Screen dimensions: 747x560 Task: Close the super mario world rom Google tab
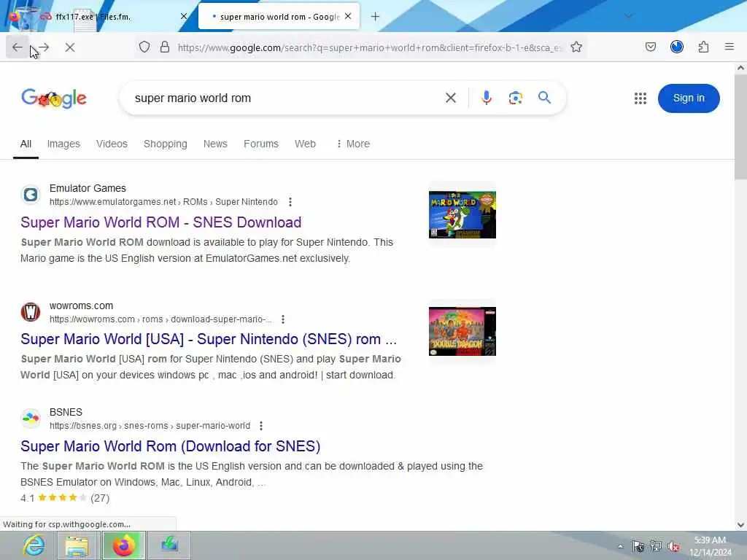pyautogui.click(x=348, y=16)
